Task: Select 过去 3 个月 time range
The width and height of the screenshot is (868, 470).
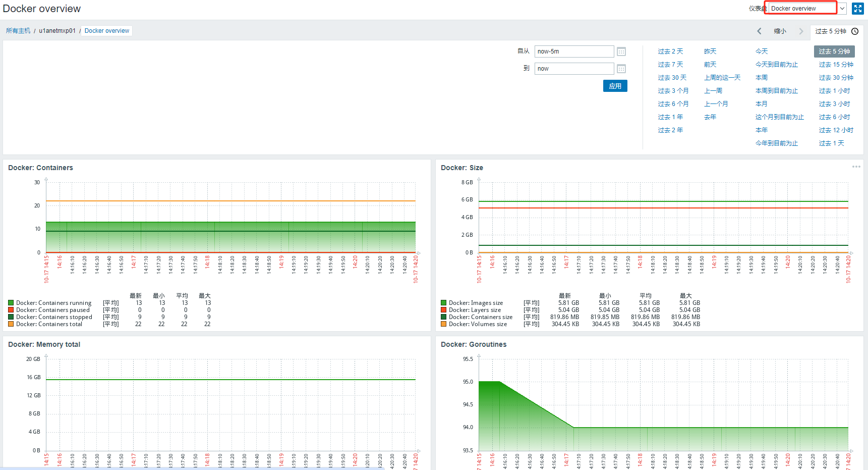Action: coord(673,91)
